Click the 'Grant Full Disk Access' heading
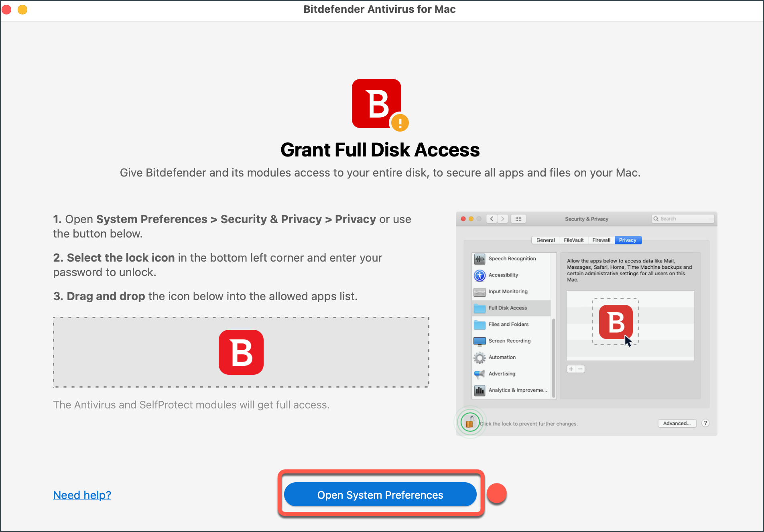The width and height of the screenshot is (764, 532). pos(380,150)
